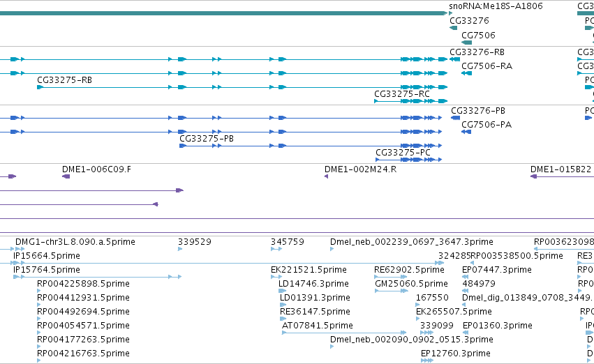Select the CG7506 gene annotation
The image size is (594, 364).
point(466,43)
